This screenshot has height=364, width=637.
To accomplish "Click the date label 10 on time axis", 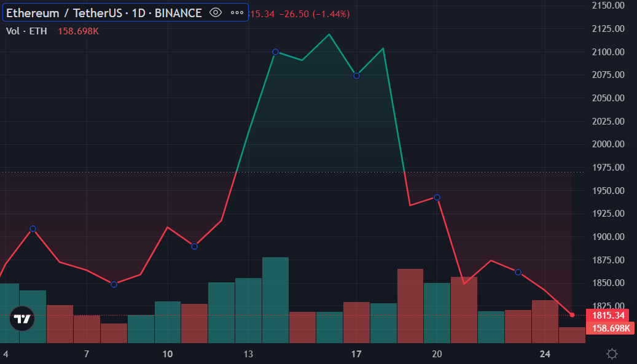I will click(167, 354).
